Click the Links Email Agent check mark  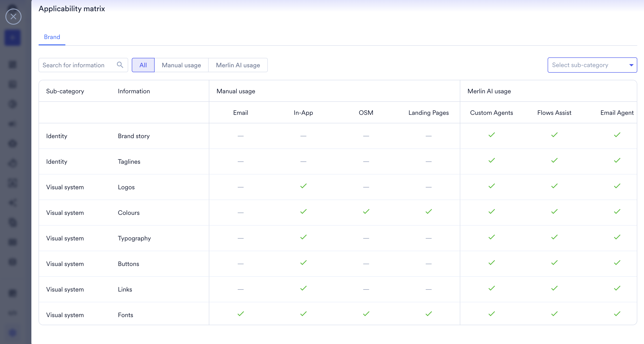[x=617, y=288]
